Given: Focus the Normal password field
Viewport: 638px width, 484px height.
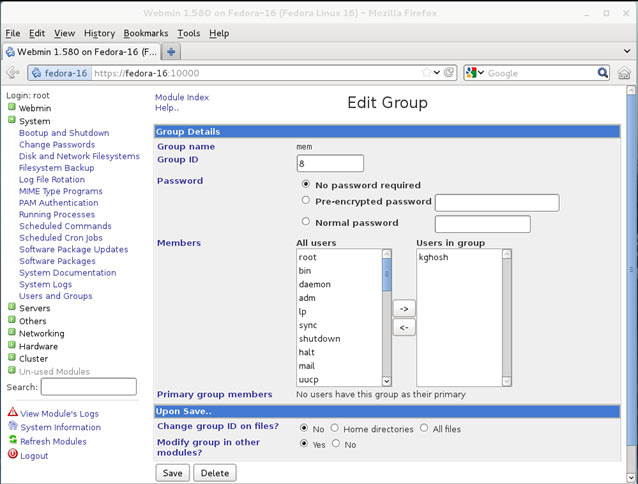Looking at the screenshot, I should (x=483, y=224).
